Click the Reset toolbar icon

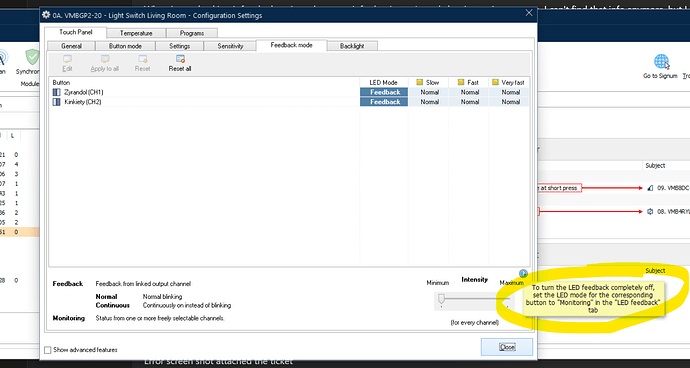[143, 59]
